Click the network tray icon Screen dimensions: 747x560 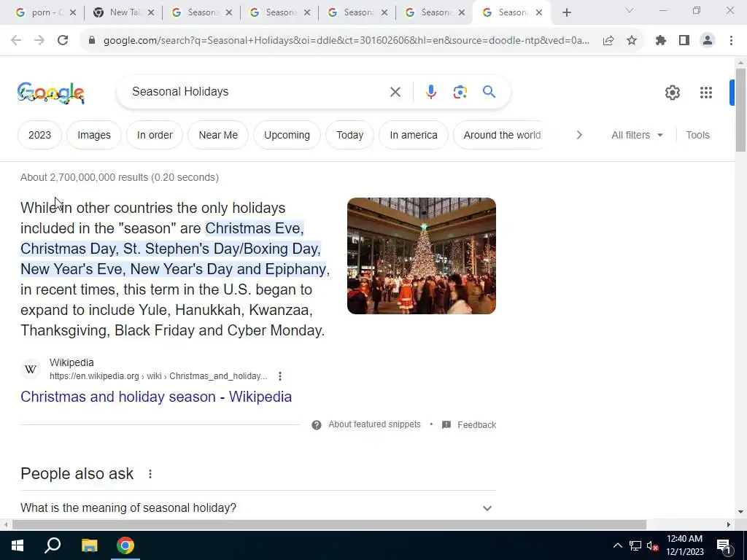point(635,545)
